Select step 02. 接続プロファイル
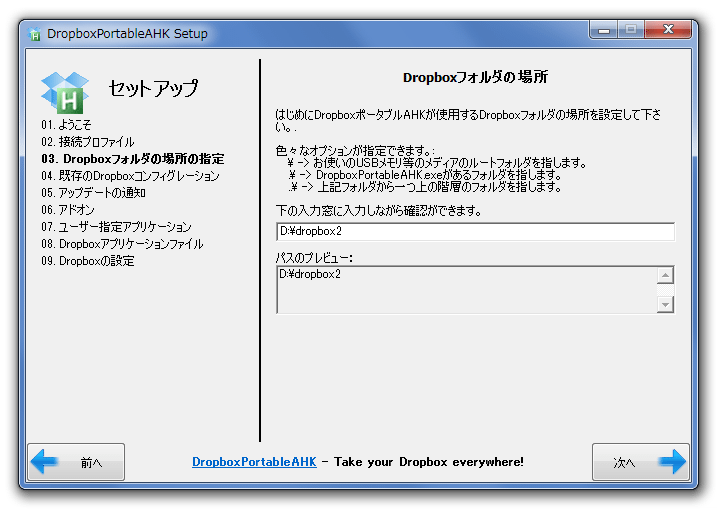Image resolution: width=720 pixels, height=512 pixels. (88, 142)
